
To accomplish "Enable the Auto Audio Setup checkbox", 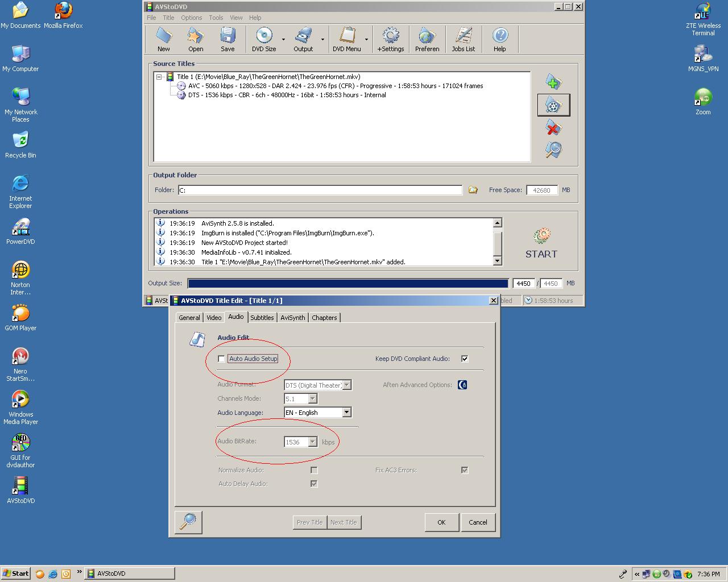I will 221,359.
